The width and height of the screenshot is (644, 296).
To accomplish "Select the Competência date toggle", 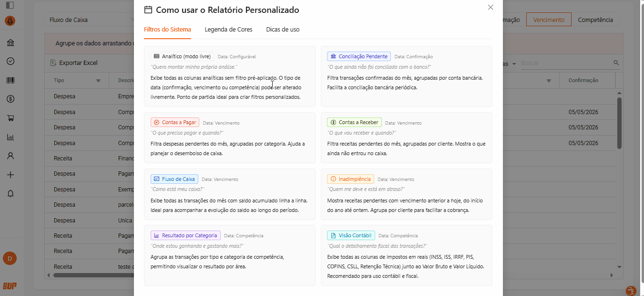I will coord(595,20).
